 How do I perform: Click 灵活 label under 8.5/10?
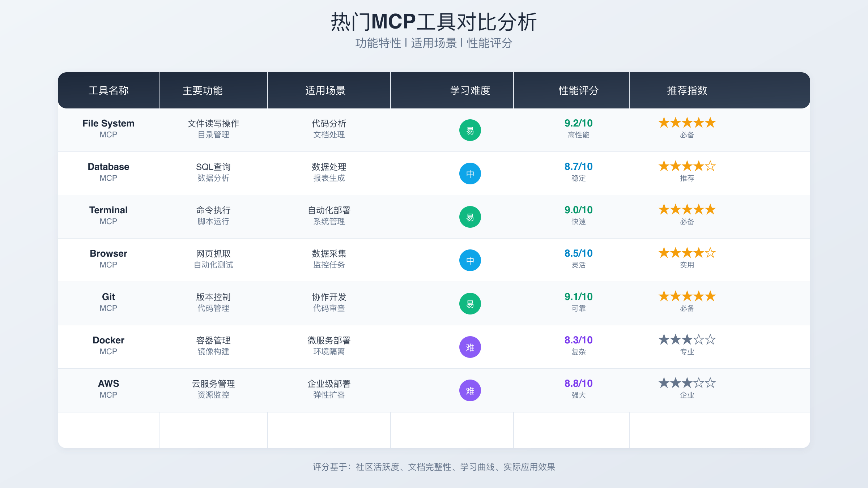[x=578, y=265]
